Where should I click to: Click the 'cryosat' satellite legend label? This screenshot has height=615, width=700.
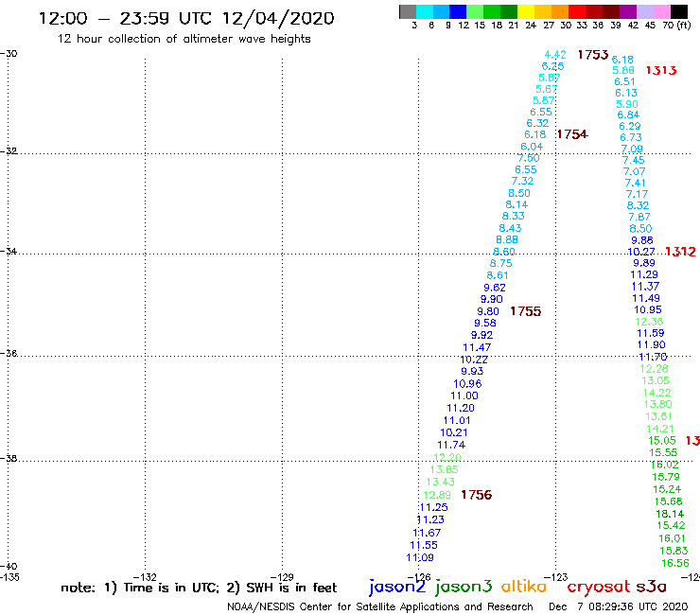click(x=599, y=587)
